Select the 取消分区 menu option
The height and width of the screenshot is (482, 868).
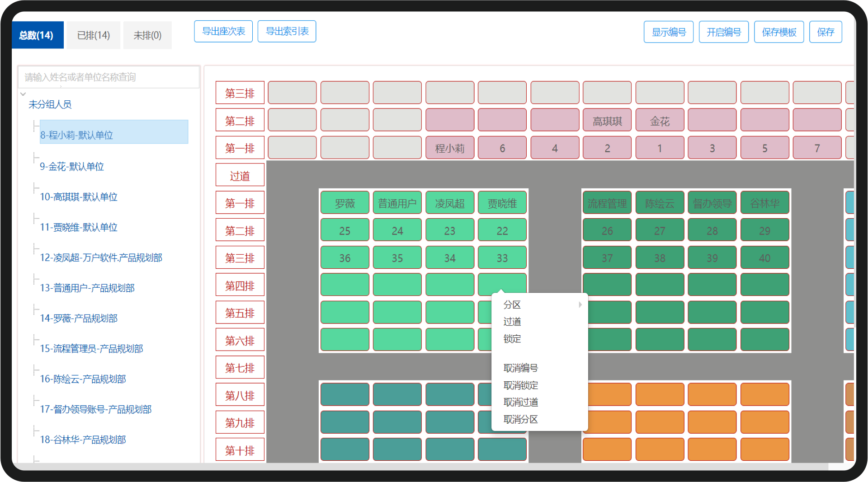click(520, 419)
